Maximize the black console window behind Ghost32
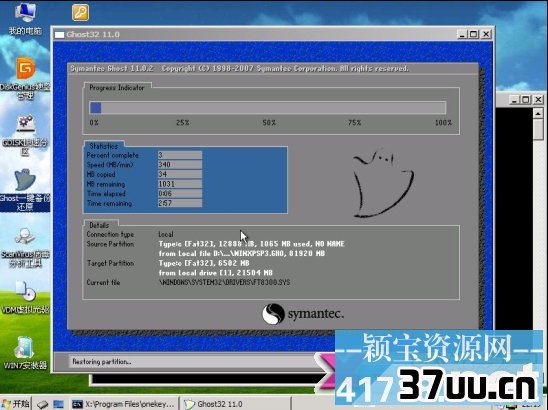Viewport: 548px width, 410px height. pyautogui.click(x=526, y=100)
